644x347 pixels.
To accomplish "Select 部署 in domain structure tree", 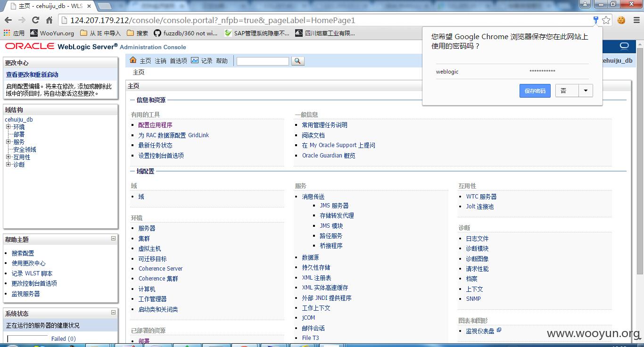I will tap(19, 134).
